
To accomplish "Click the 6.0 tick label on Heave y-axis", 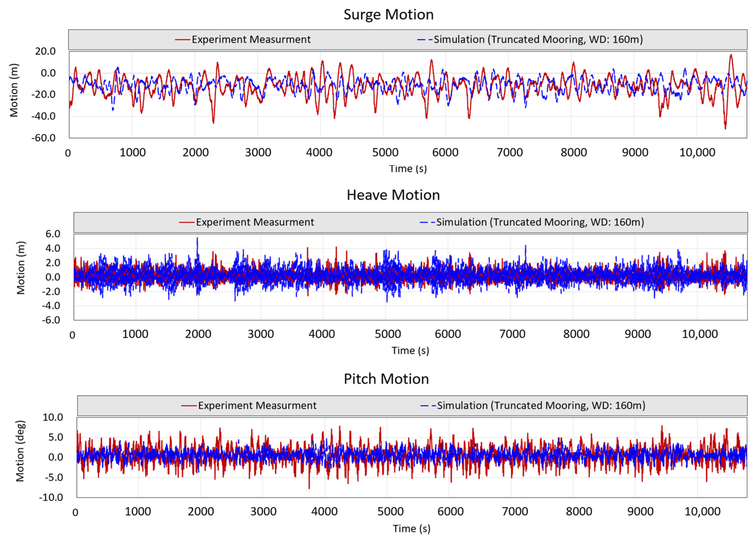I will (53, 234).
